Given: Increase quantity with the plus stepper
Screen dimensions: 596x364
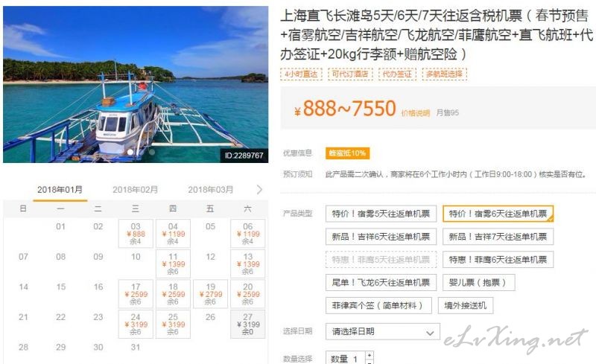Looking at the screenshot, I should [370, 355].
